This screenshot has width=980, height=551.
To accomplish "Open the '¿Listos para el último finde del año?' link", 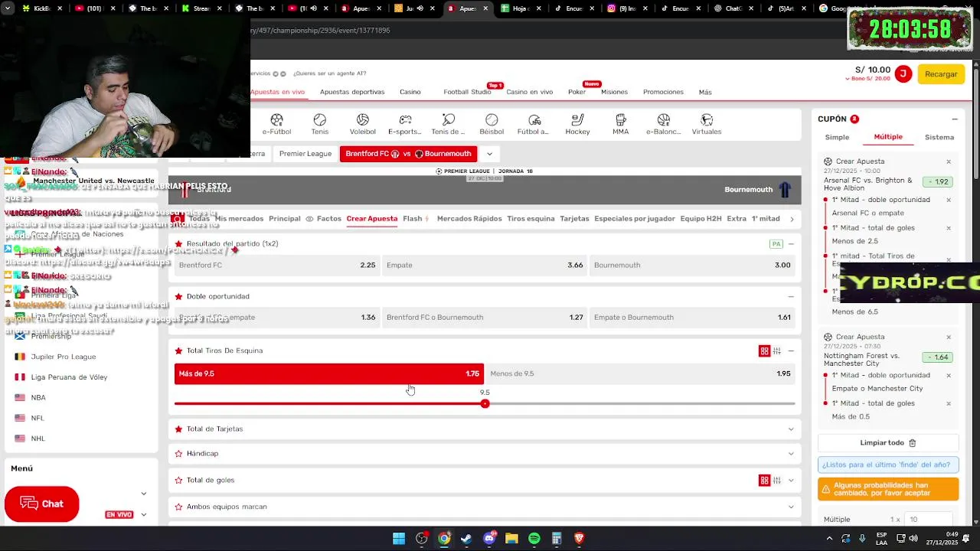I will [x=888, y=465].
